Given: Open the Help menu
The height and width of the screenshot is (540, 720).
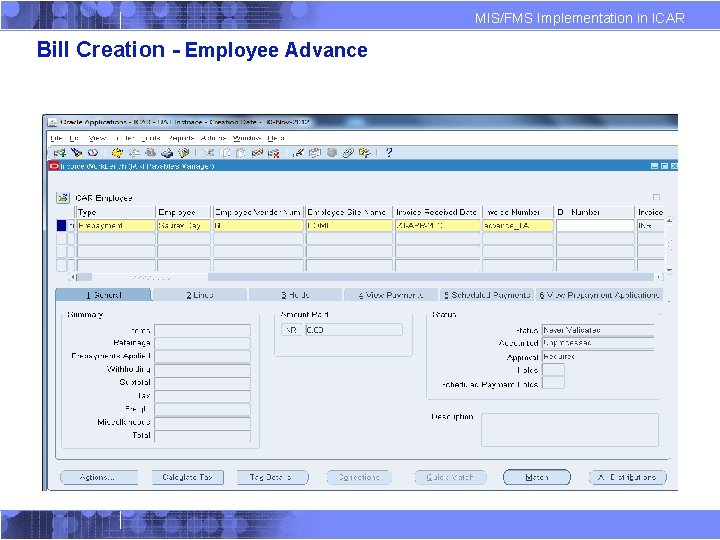Looking at the screenshot, I should [276, 138].
